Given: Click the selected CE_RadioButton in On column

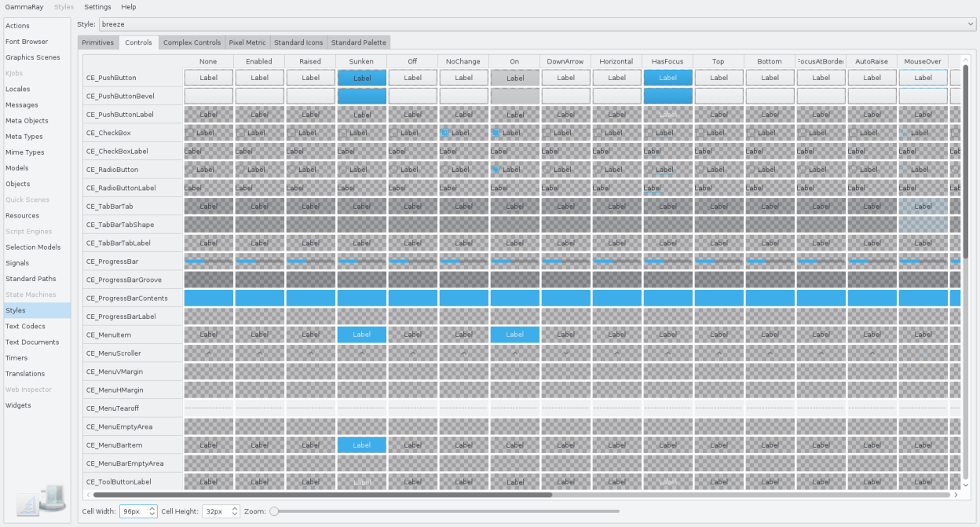Looking at the screenshot, I should [x=495, y=170].
